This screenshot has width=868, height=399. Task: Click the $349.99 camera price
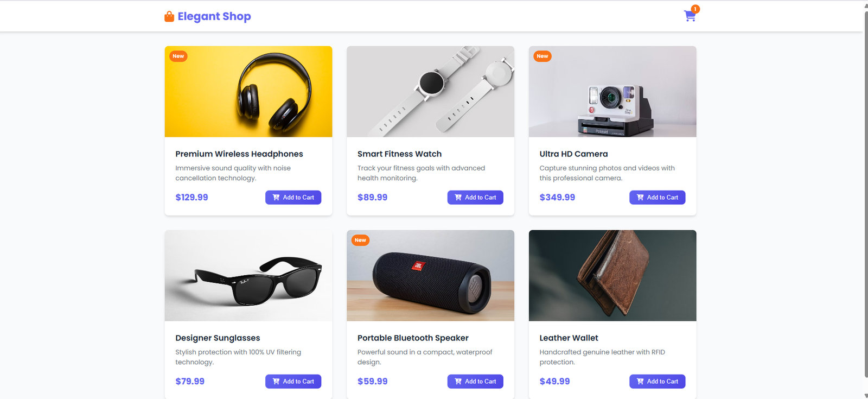(x=557, y=198)
